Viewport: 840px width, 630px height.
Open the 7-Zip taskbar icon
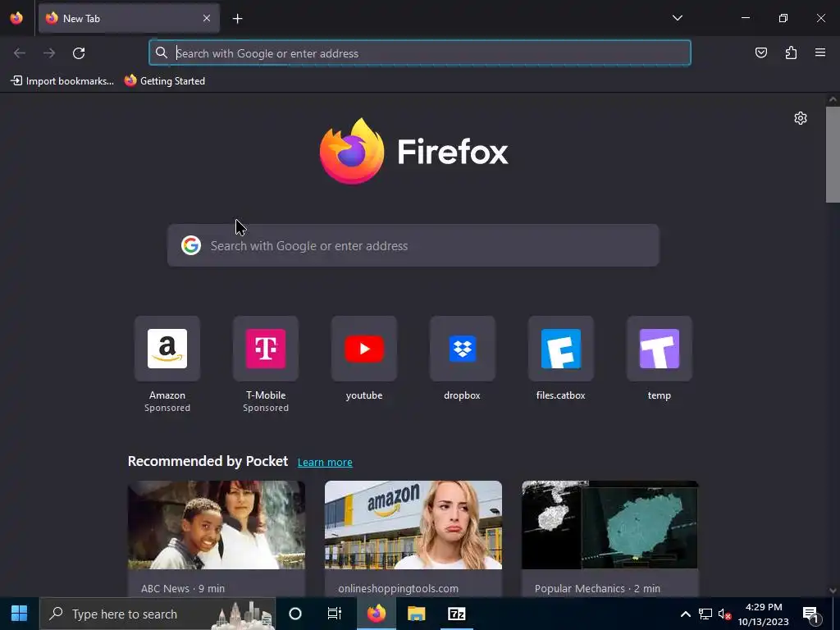[x=456, y=614]
